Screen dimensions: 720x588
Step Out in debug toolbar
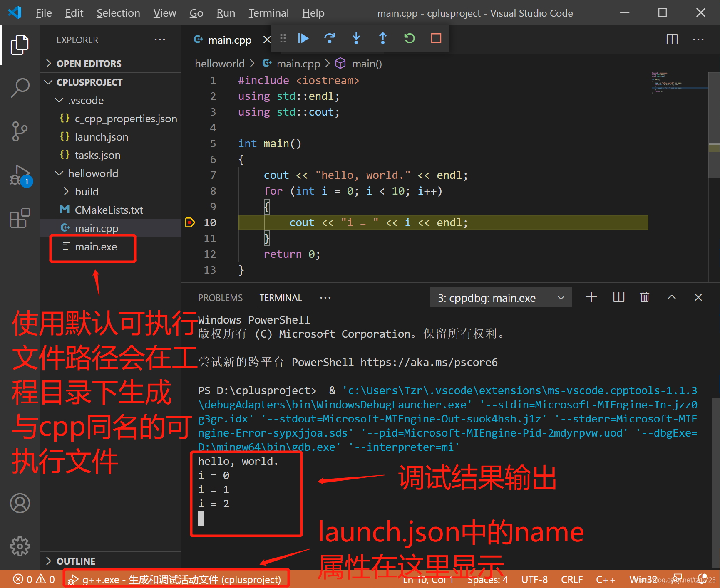[x=383, y=39]
